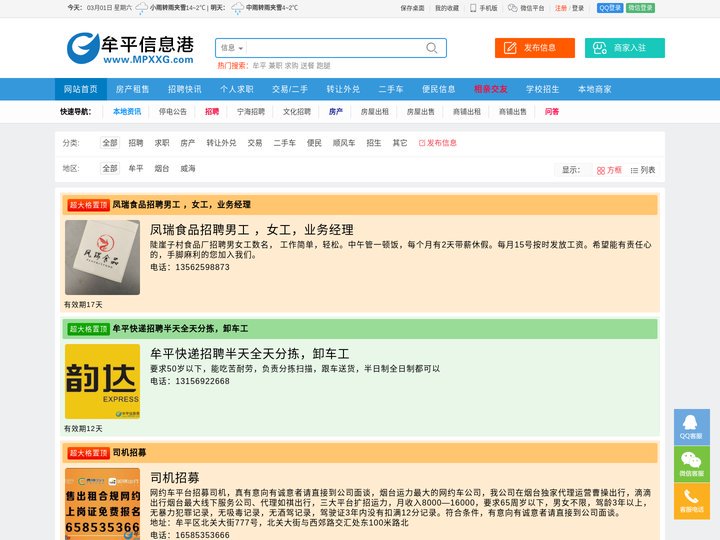Screen dimensions: 720x540
Task: Click the 文化招聘 quick nav link
Action: [297, 112]
